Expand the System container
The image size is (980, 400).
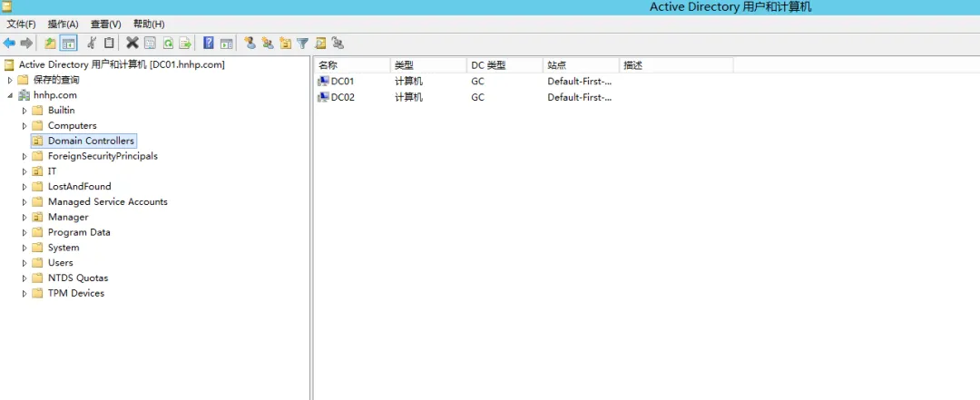pos(24,248)
